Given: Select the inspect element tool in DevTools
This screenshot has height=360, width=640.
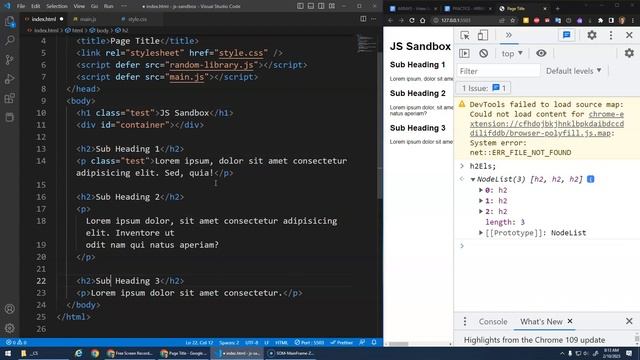Looking at the screenshot, I should coord(464,35).
